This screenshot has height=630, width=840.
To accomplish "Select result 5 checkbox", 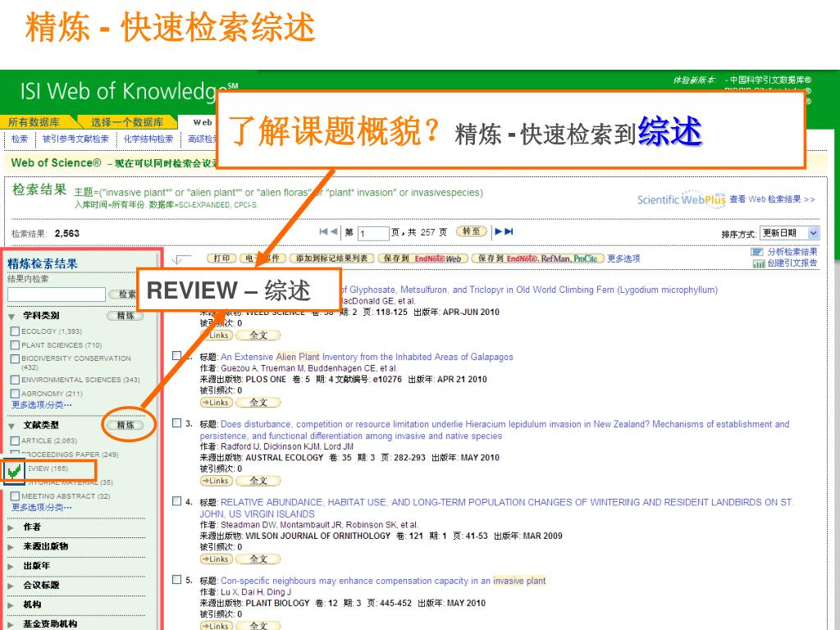I will (x=177, y=579).
